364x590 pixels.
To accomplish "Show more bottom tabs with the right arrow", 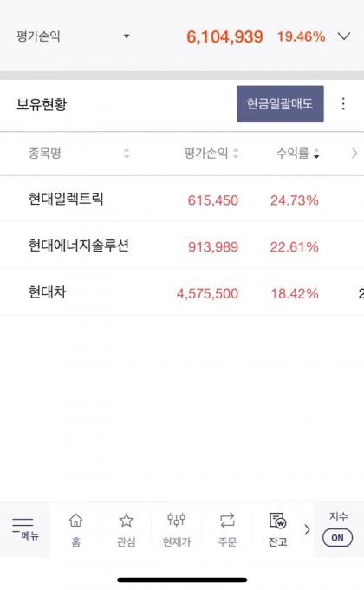I will (x=307, y=529).
